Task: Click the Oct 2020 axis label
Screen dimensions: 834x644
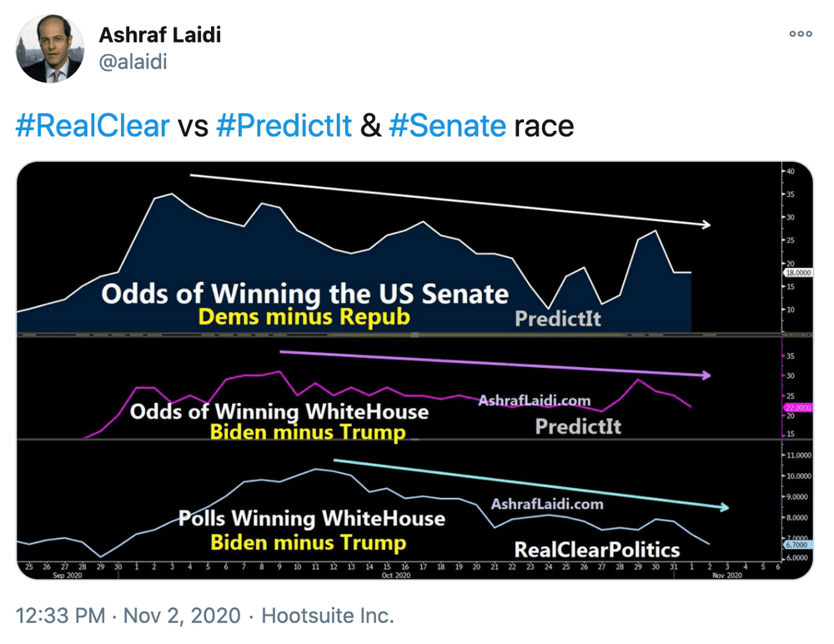Action: [396, 576]
